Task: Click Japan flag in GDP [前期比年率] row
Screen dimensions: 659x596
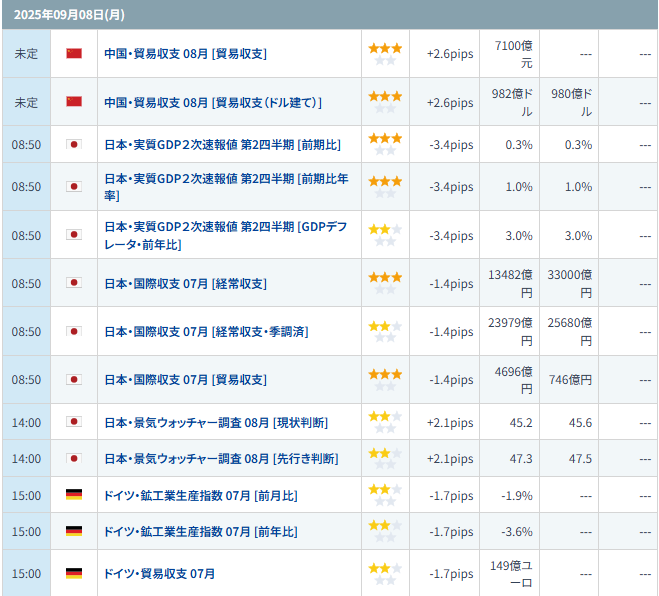Action: pos(74,186)
